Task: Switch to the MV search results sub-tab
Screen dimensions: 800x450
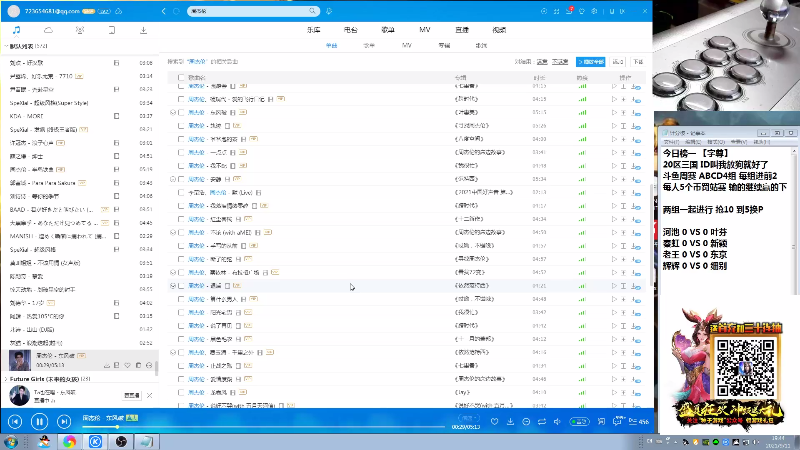Action: click(407, 45)
